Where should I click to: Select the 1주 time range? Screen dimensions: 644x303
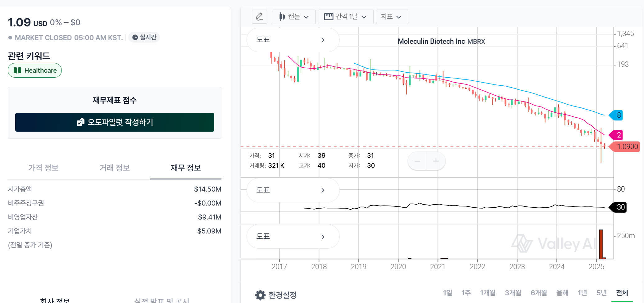coord(466,293)
